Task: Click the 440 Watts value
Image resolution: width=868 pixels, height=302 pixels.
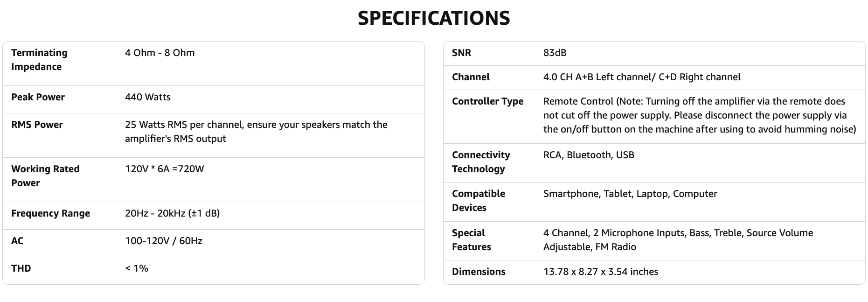Action: 147,97
